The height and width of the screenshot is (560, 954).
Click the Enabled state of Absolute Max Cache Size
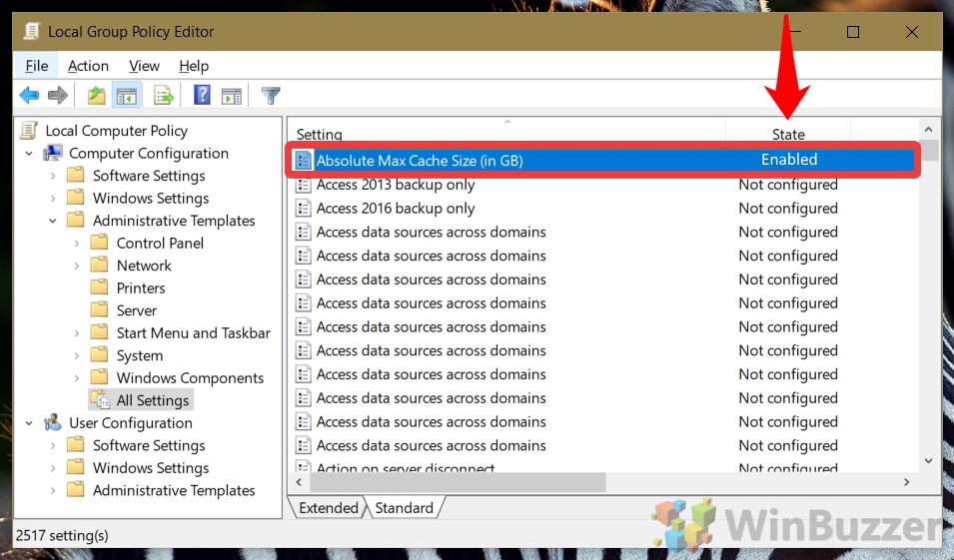789,160
